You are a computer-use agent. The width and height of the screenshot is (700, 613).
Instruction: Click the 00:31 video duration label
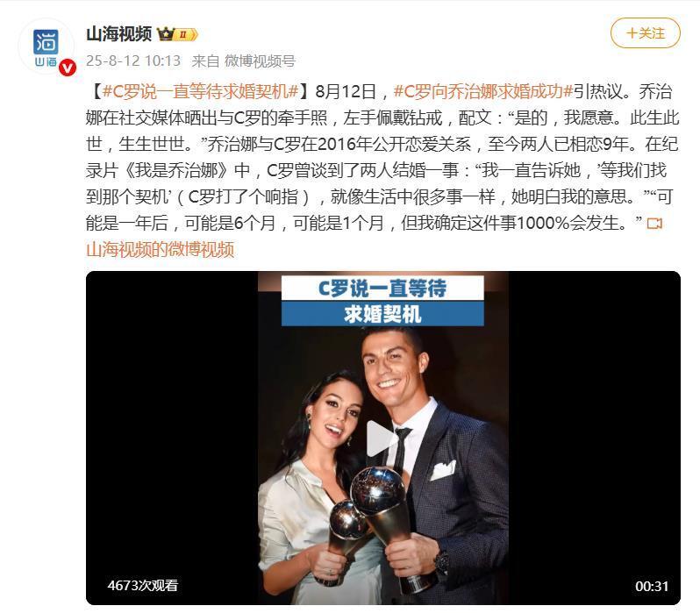pos(652,586)
